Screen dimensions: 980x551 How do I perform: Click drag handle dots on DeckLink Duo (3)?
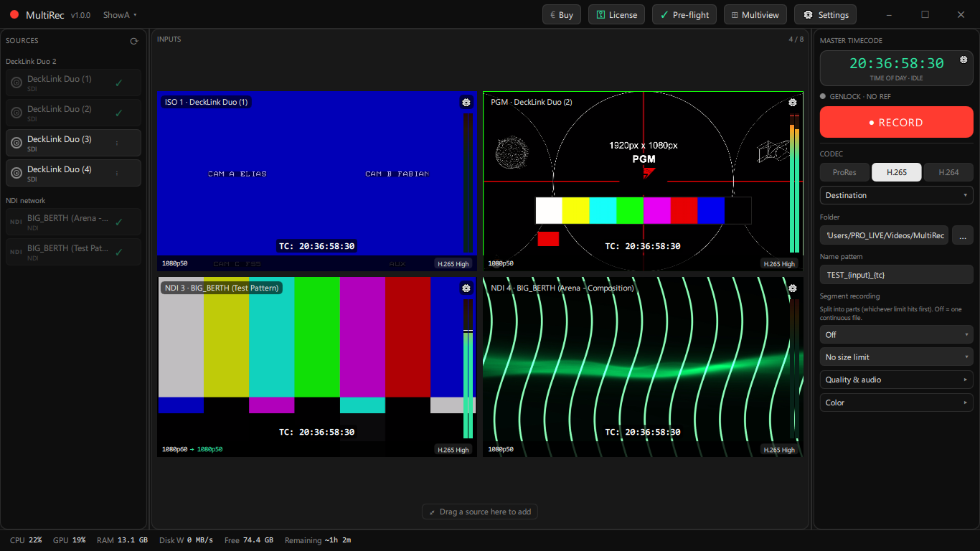(117, 143)
